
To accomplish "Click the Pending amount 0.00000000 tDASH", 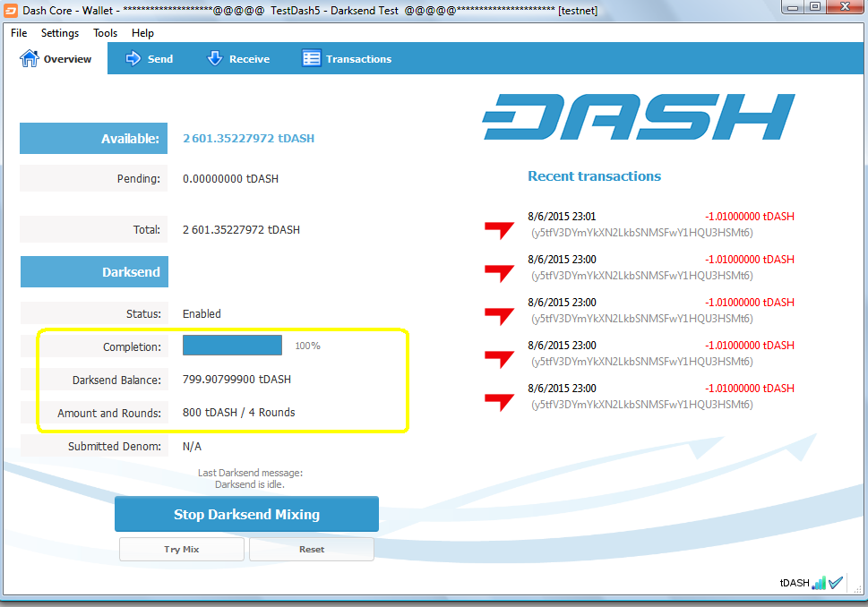I will 230,179.
